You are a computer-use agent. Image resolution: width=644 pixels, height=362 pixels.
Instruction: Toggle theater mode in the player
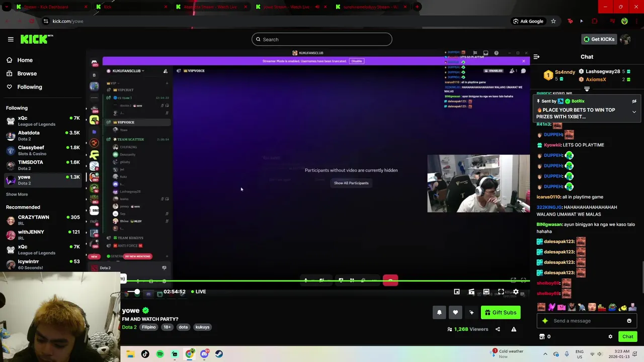tap(486, 292)
